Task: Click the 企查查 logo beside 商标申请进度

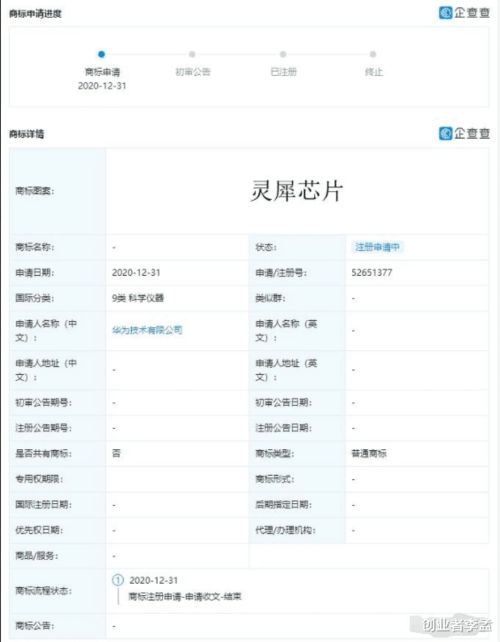Action: [x=464, y=13]
